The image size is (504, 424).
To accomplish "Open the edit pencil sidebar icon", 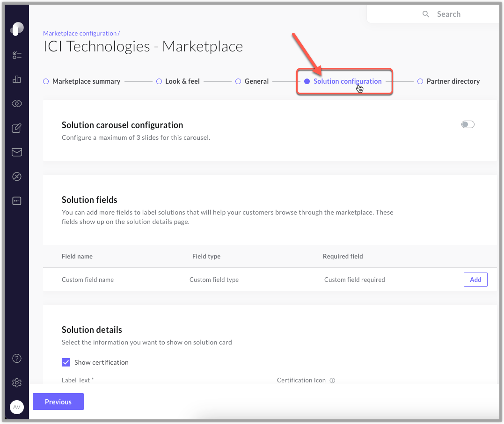I will point(17,128).
